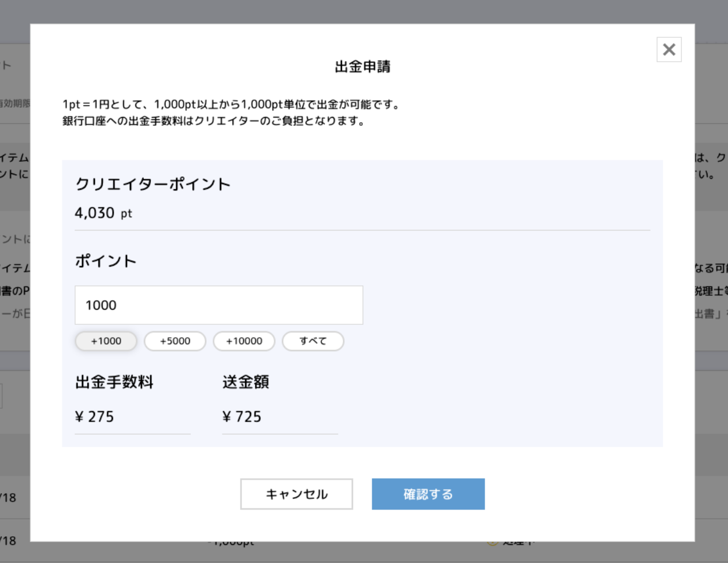This screenshot has width=728, height=563.
Task: Click the 1pt＝1円 explanation line
Action: (232, 105)
